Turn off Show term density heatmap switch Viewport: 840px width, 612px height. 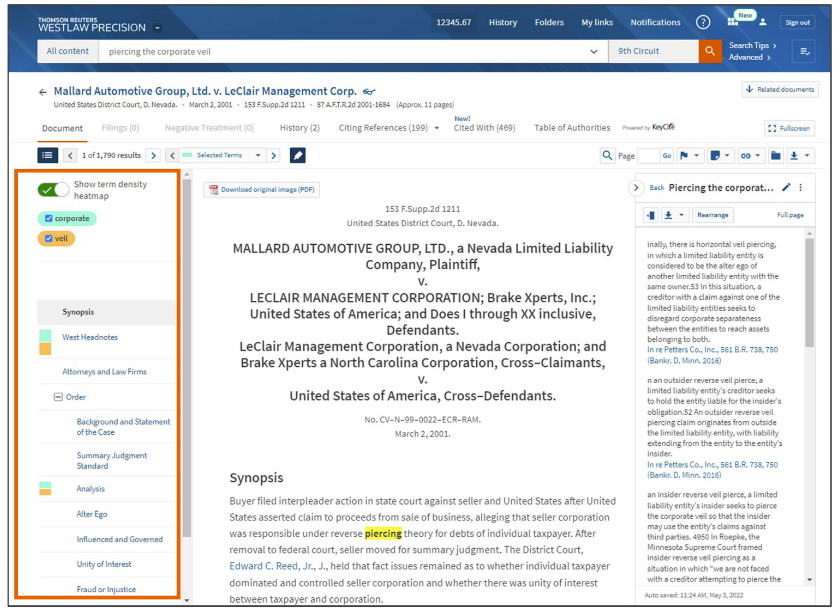click(53, 190)
